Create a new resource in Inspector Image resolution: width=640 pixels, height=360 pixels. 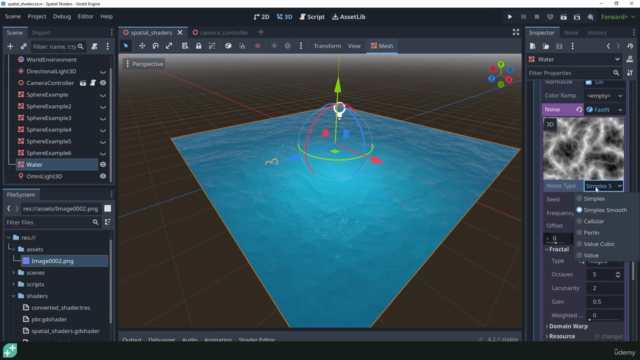pyautogui.click(x=533, y=46)
